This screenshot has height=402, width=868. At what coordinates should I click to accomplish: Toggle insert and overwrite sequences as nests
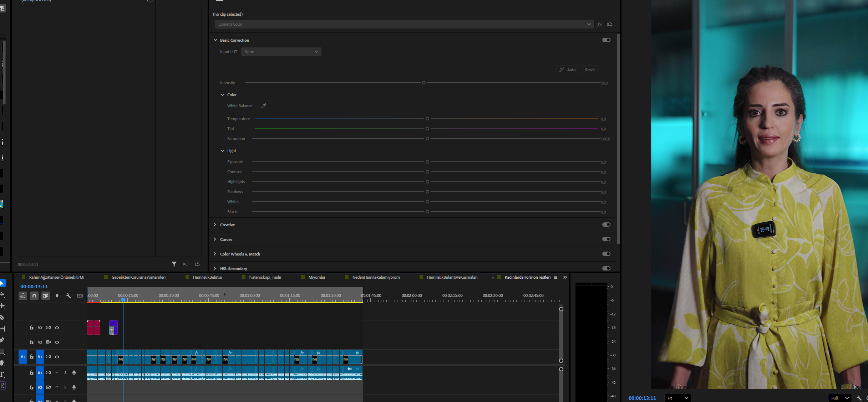[23, 296]
